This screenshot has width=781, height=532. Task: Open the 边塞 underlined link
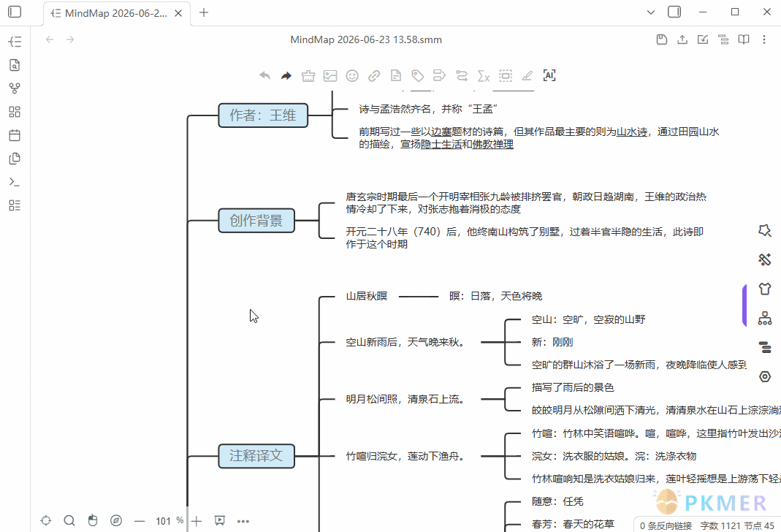click(441, 132)
